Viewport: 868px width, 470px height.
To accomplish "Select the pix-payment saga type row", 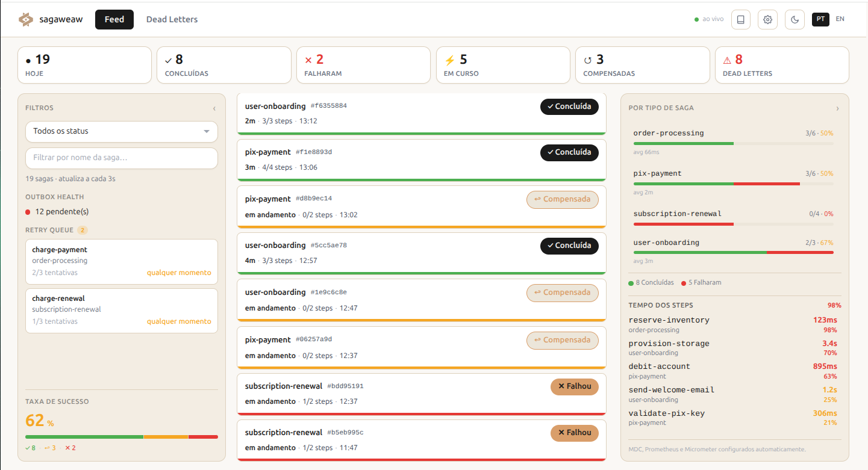I will (734, 182).
